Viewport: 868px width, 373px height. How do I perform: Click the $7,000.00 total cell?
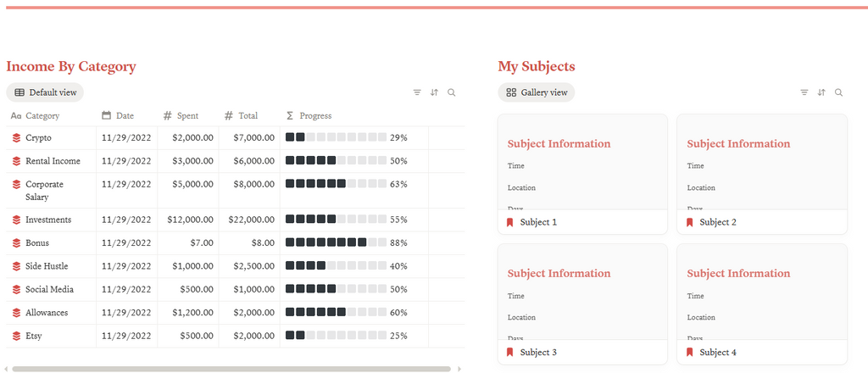click(249, 138)
